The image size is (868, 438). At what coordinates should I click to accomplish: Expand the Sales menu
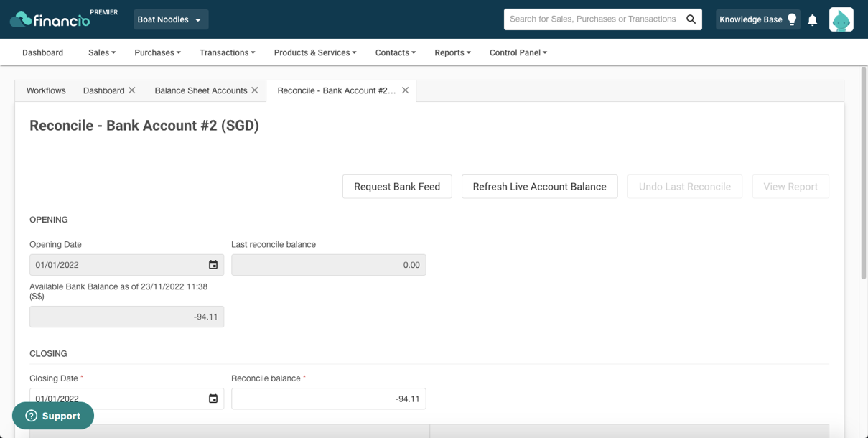coord(101,52)
